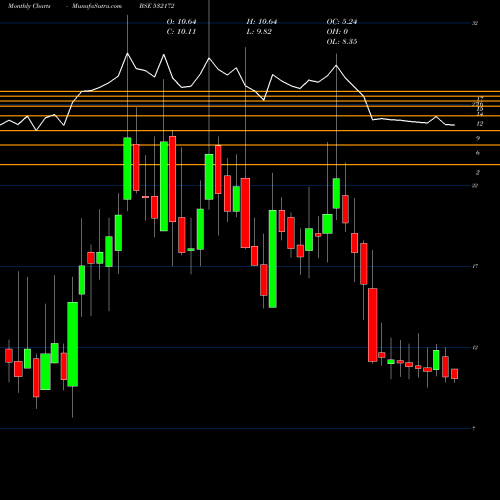Click the 'MunafaSutra.com' label
This screenshot has height=500, width=500.
pyautogui.click(x=97, y=6)
